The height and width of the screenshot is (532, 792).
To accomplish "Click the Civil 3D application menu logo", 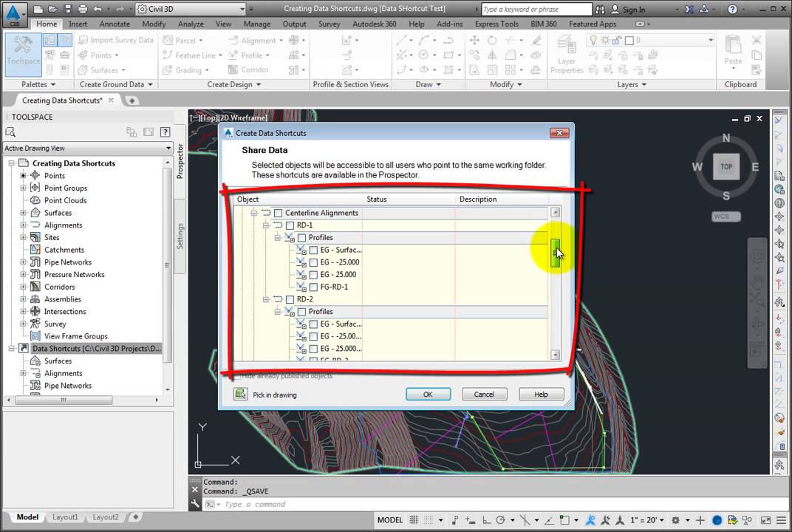I will click(15, 14).
